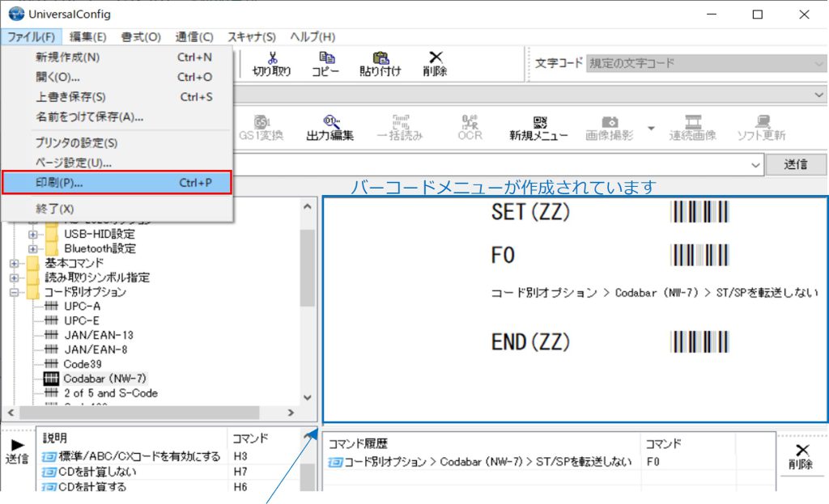
Task: Choose 印刷(P)... from the File menu
Action: [117, 183]
